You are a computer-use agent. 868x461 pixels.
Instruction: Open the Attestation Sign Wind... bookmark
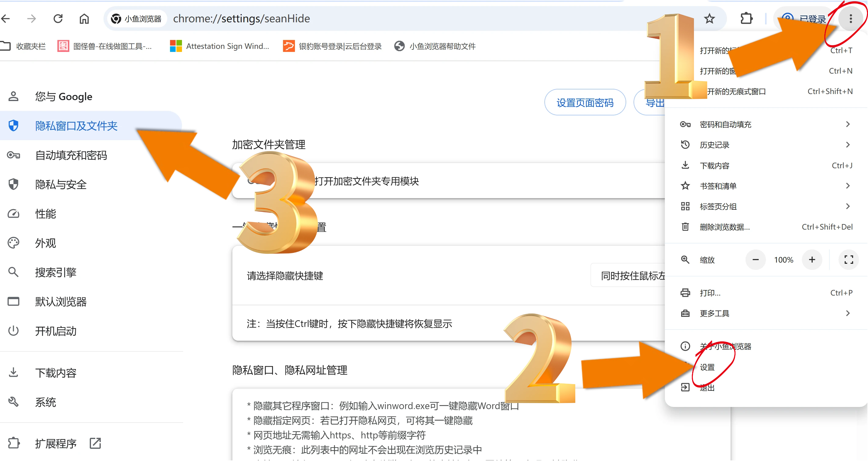pos(220,46)
